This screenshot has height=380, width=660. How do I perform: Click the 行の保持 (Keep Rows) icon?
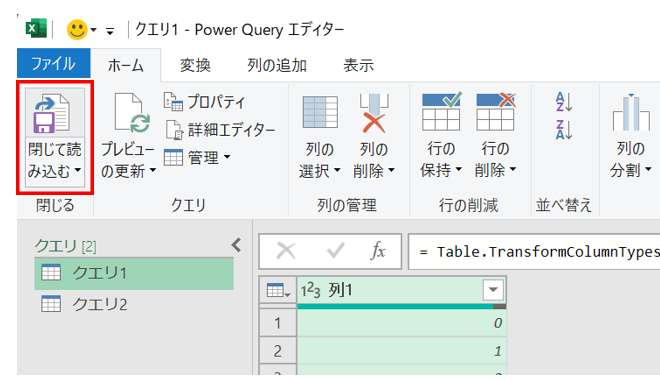tap(441, 112)
